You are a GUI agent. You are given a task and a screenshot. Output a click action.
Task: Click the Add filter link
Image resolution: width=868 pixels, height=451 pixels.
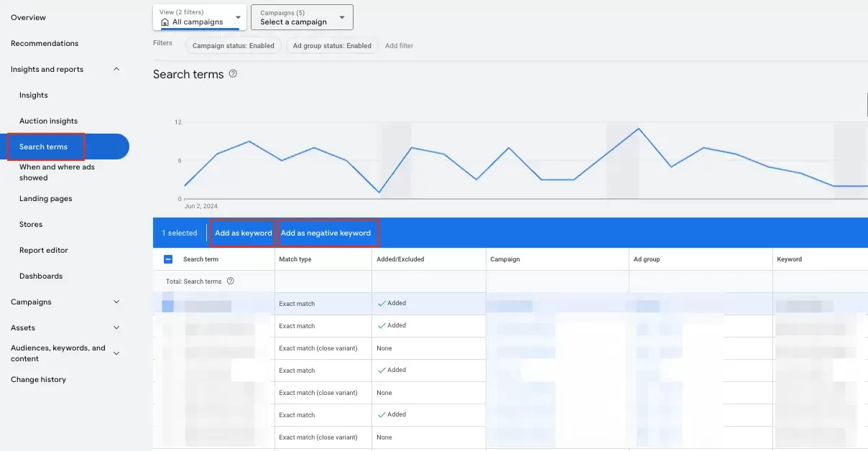(399, 46)
